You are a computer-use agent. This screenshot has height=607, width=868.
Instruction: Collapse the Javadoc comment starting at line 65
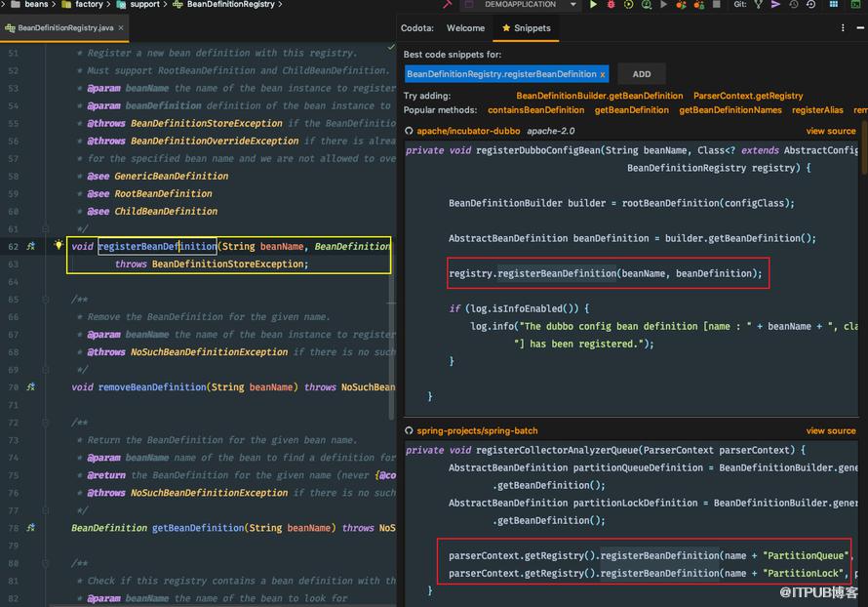[x=46, y=300]
